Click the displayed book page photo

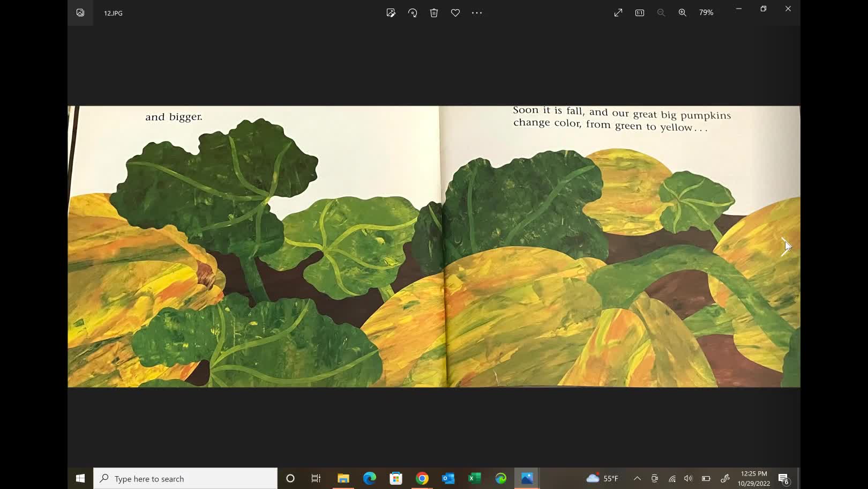click(434, 246)
